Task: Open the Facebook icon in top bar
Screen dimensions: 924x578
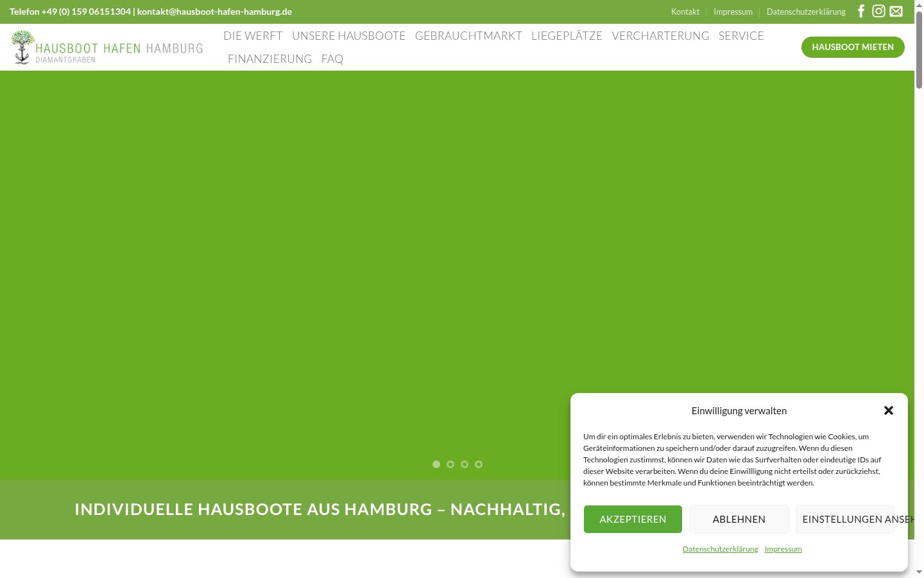Action: [861, 11]
